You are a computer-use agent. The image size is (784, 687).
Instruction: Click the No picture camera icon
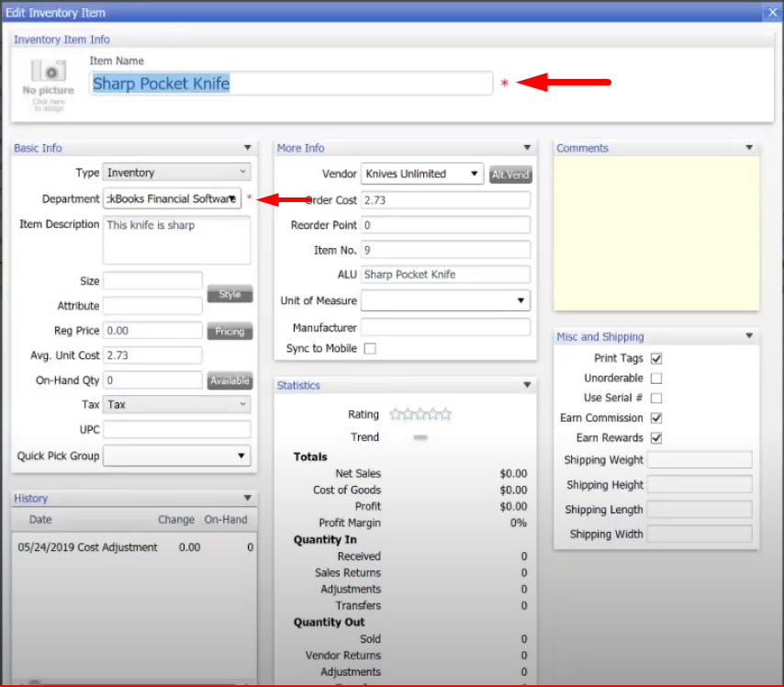49,71
